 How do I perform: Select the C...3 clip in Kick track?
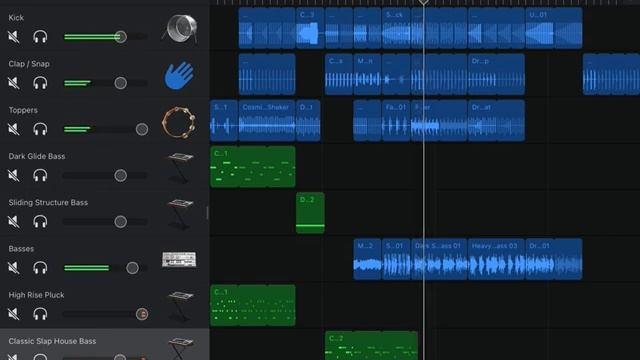310,28
